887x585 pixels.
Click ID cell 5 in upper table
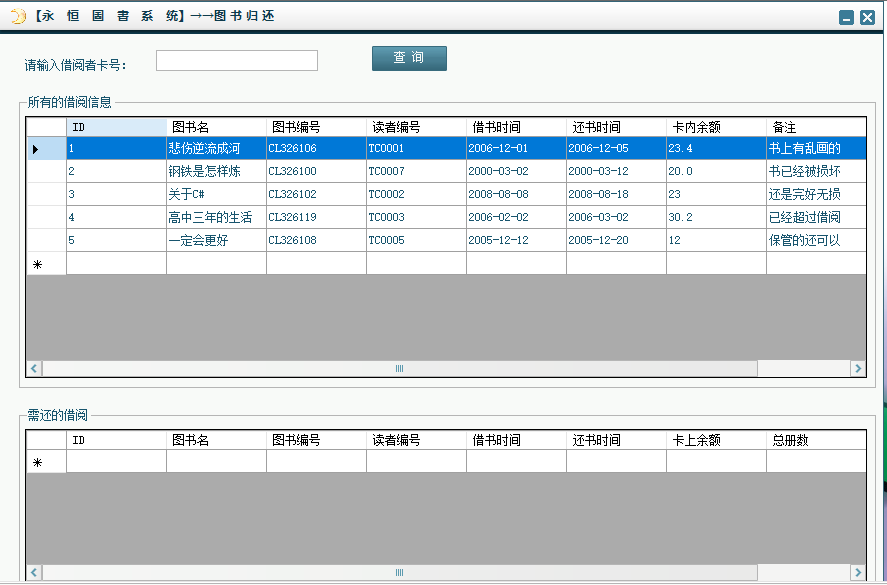117,240
